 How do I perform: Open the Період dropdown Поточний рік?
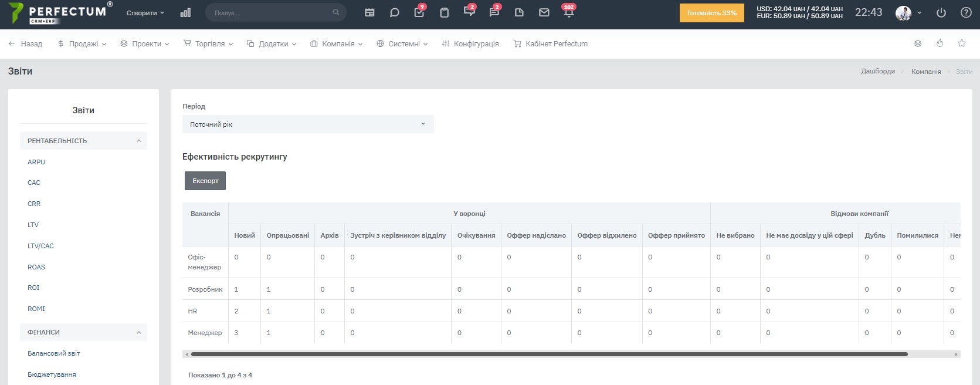tap(308, 124)
